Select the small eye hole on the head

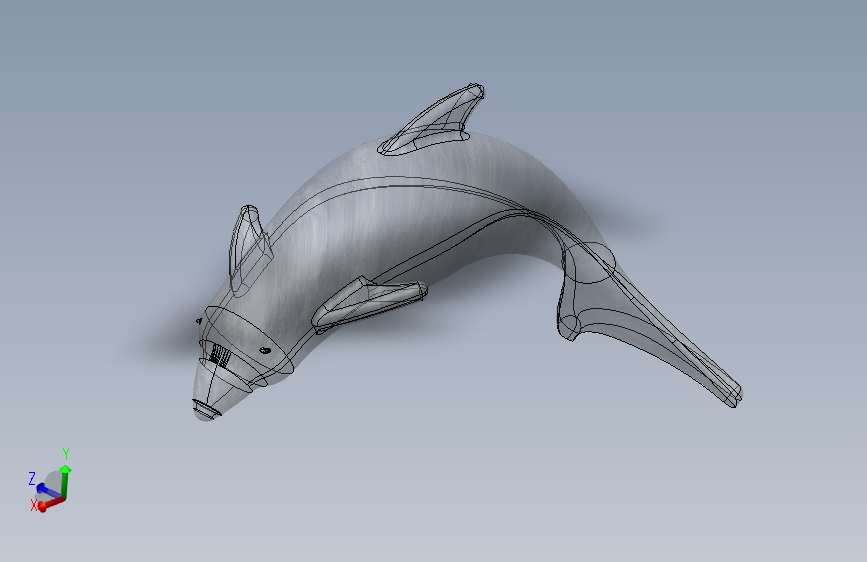pyautogui.click(x=265, y=350)
